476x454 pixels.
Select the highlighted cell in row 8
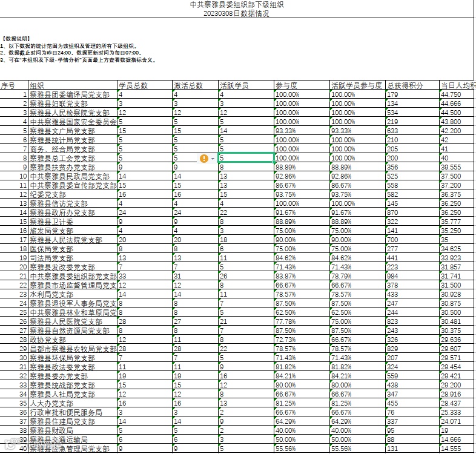pos(246,158)
